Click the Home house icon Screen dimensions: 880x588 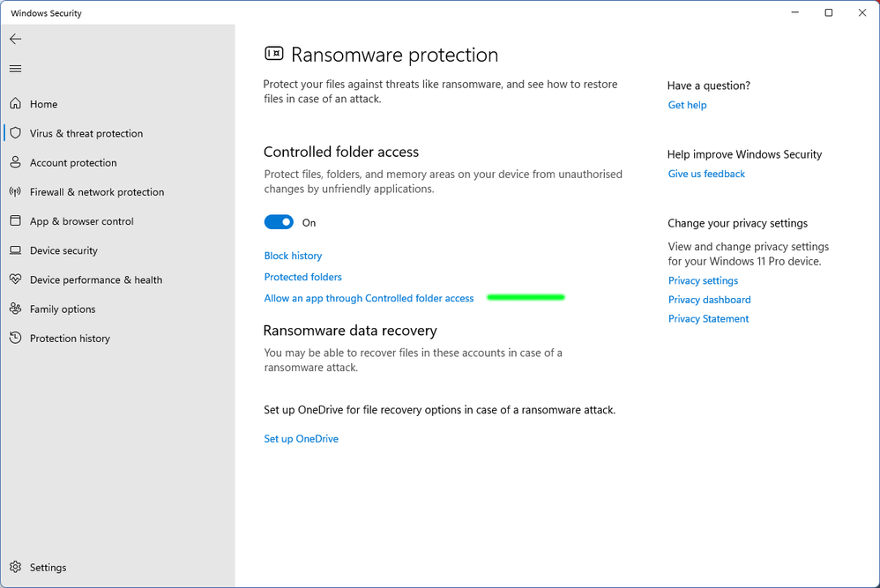[x=15, y=104]
